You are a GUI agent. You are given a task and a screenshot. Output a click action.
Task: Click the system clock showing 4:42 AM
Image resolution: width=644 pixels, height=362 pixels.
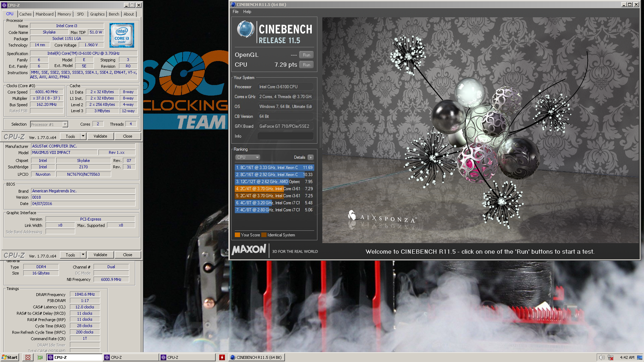[x=627, y=357]
